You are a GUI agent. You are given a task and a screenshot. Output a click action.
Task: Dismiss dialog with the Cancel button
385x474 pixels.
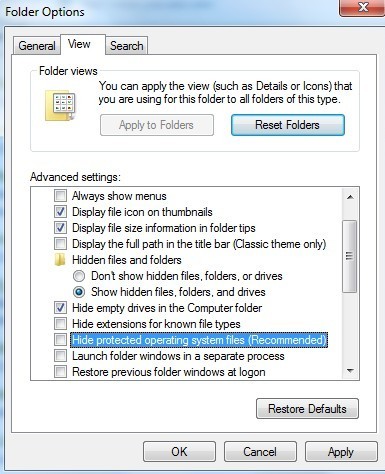click(260, 452)
